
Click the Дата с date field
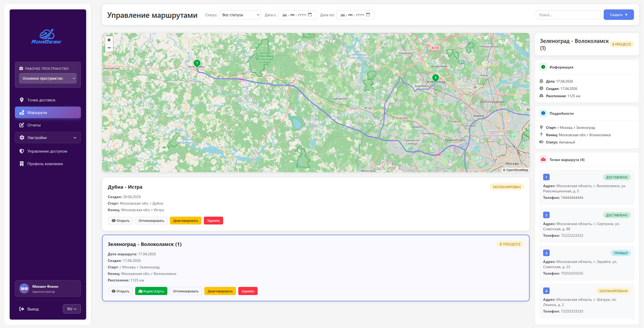(297, 15)
